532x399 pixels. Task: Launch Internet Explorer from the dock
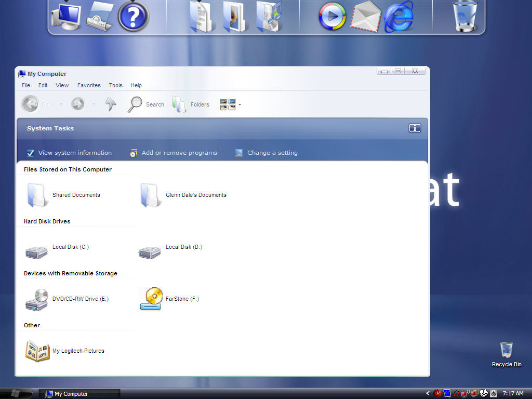[x=399, y=17]
